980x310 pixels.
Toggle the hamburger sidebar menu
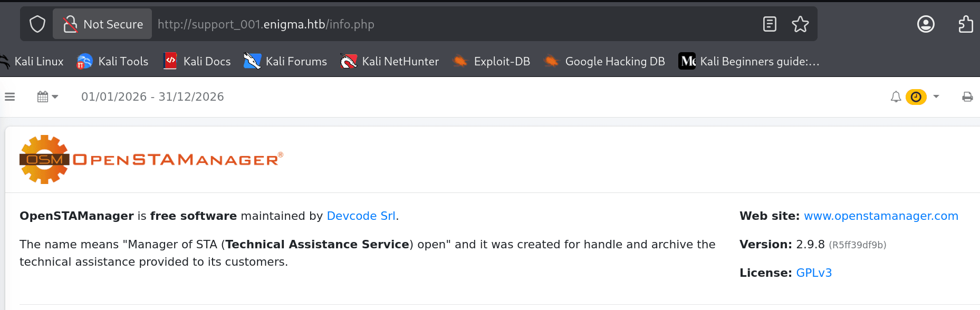pos(10,96)
